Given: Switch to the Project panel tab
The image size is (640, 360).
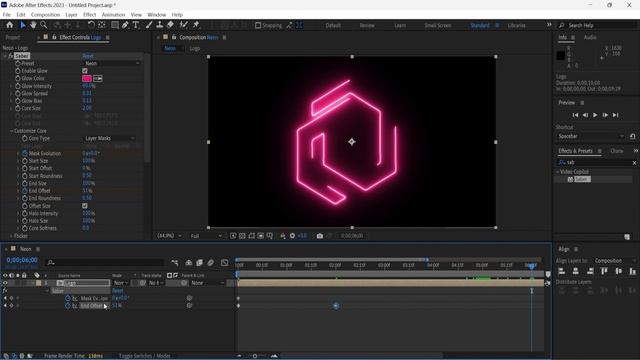Looking at the screenshot, I should (13, 37).
